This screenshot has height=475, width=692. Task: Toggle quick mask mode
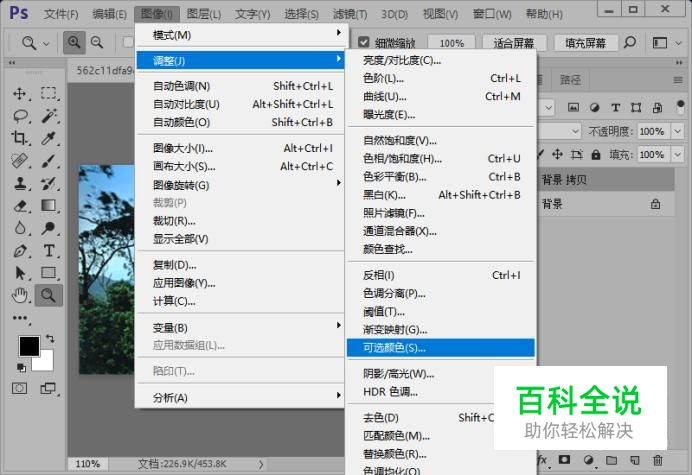(19, 388)
